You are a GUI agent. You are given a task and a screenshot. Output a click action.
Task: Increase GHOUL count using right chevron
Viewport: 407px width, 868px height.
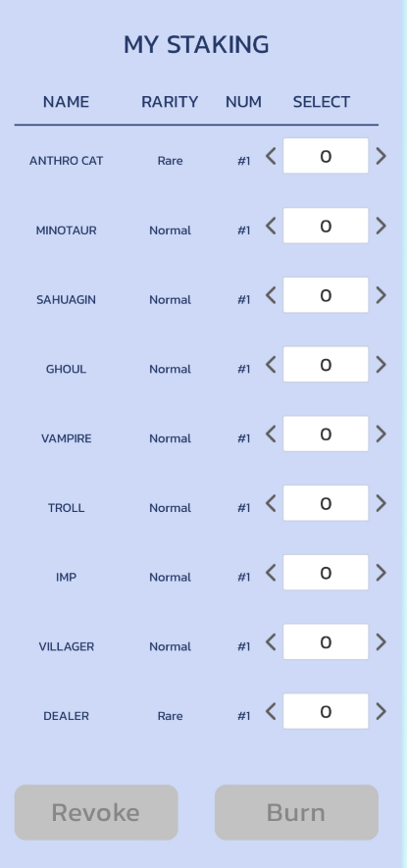[381, 364]
